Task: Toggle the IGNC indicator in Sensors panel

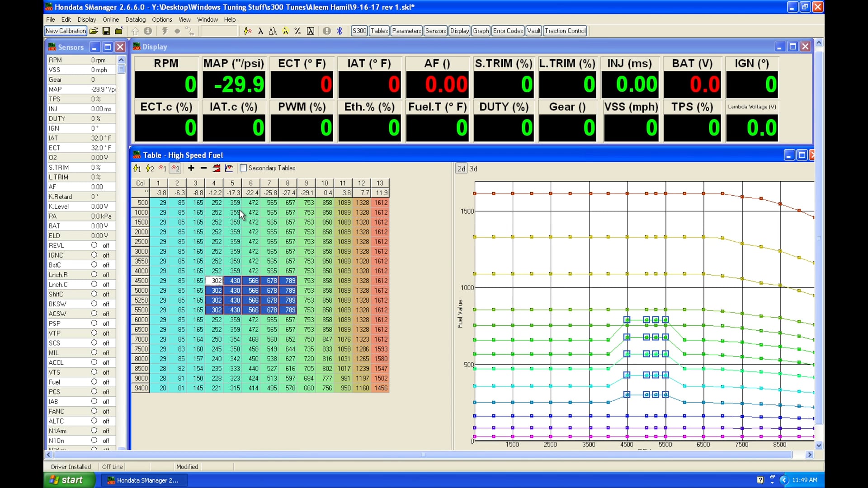Action: (x=94, y=255)
